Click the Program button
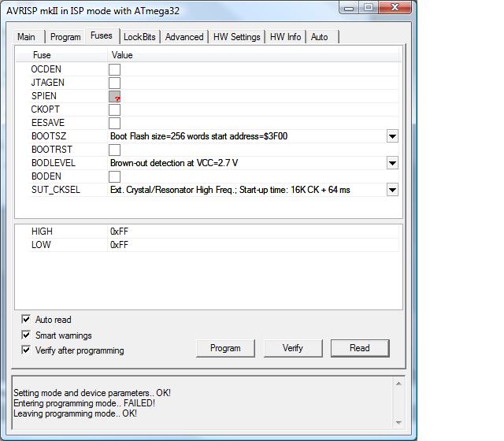 click(x=225, y=348)
